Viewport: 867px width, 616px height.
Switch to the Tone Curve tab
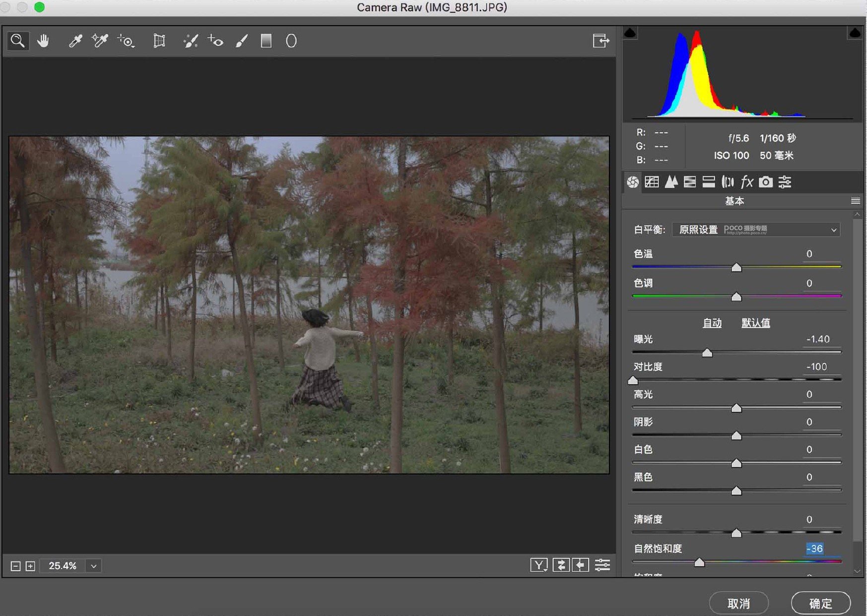(652, 182)
